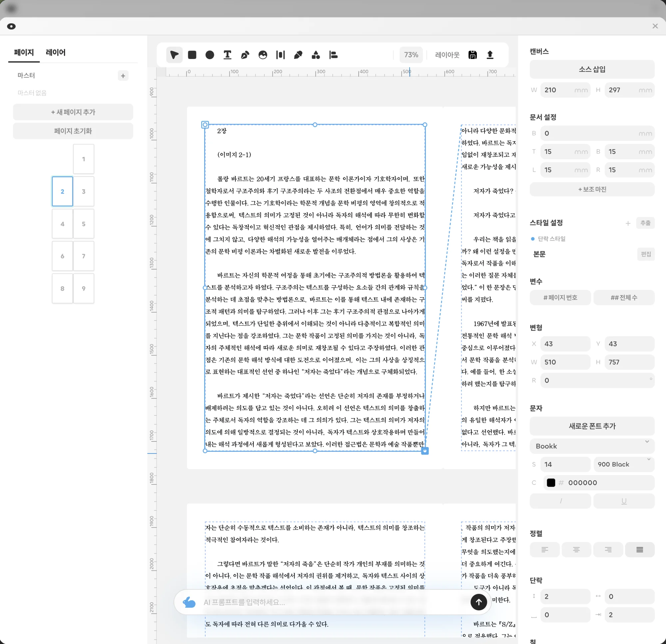Click the save document icon
Screen dimensions: 666x644
point(472,55)
